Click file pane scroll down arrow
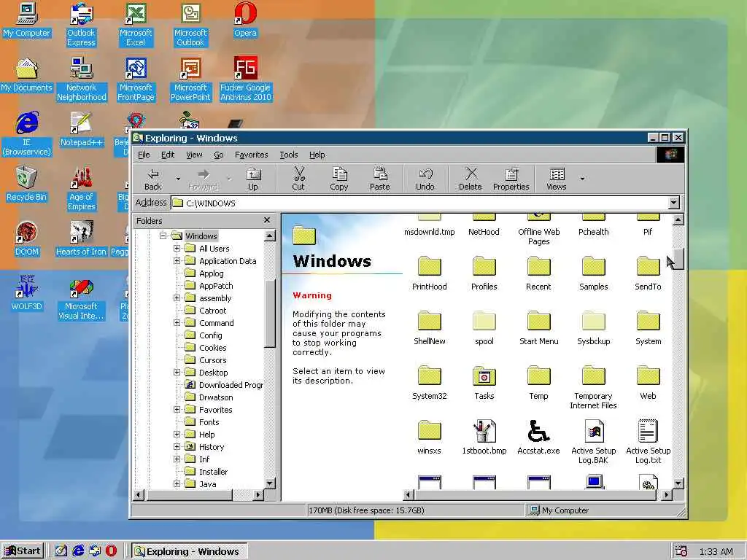 678,483
